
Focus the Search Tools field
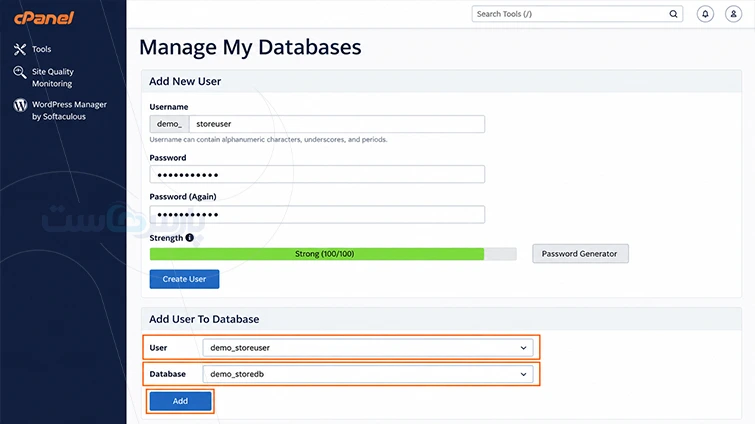[577, 14]
